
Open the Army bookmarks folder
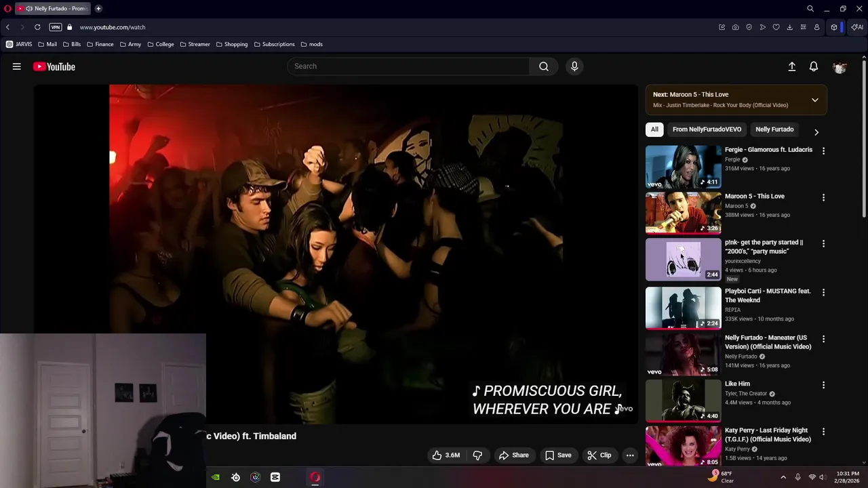130,44
